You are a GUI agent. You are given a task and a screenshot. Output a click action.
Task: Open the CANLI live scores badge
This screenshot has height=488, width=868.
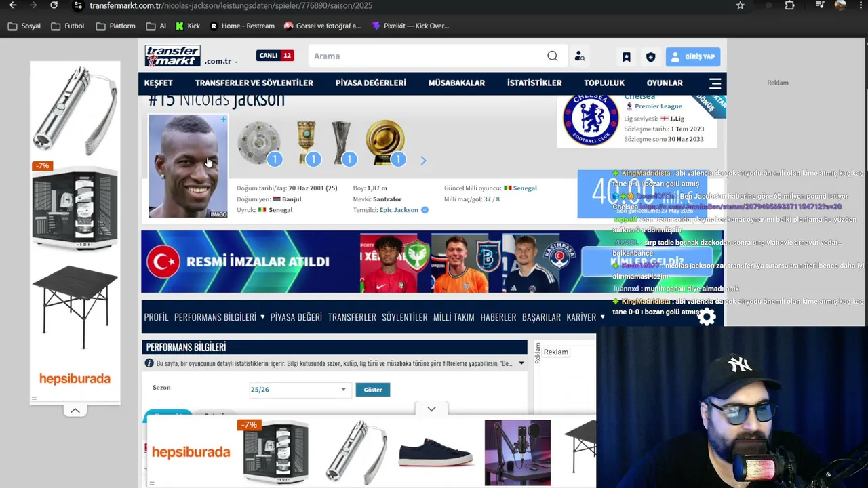coord(275,56)
